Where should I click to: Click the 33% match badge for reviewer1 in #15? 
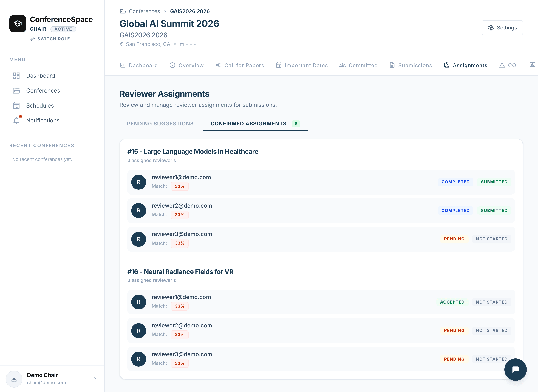point(180,186)
